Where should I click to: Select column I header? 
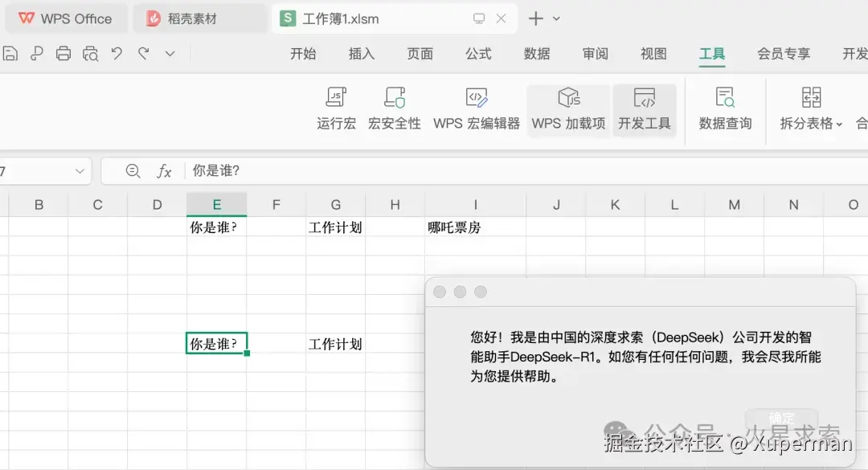pos(476,205)
